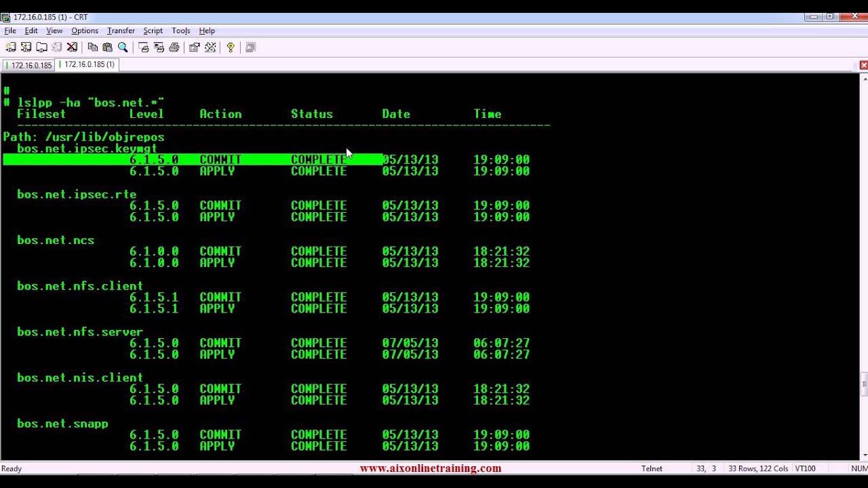Open the Options menu

(85, 30)
